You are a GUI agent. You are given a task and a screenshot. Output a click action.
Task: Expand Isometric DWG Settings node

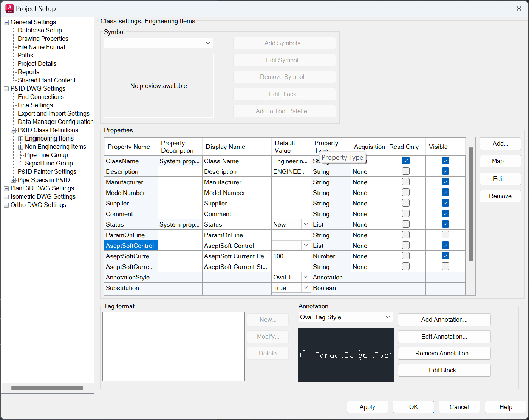point(6,197)
